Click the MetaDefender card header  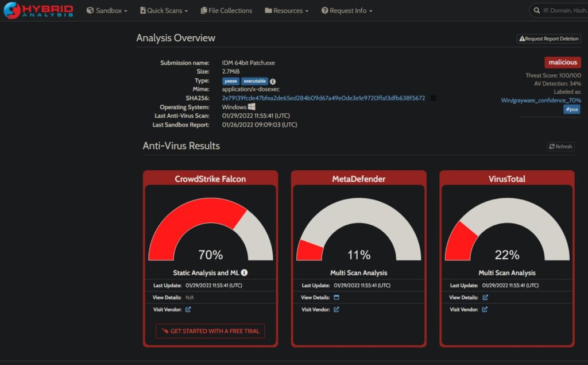358,179
